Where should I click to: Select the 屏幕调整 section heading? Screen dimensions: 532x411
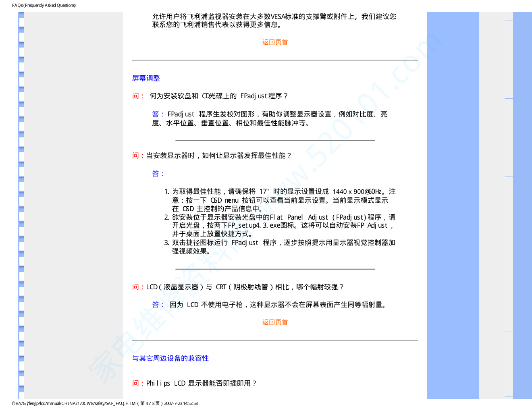[x=146, y=78]
